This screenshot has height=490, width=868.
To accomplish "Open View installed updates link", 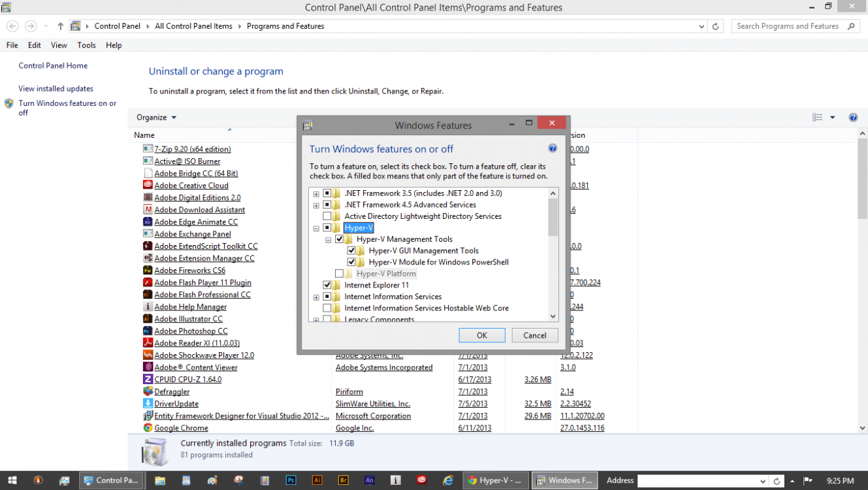I will pos(56,88).
